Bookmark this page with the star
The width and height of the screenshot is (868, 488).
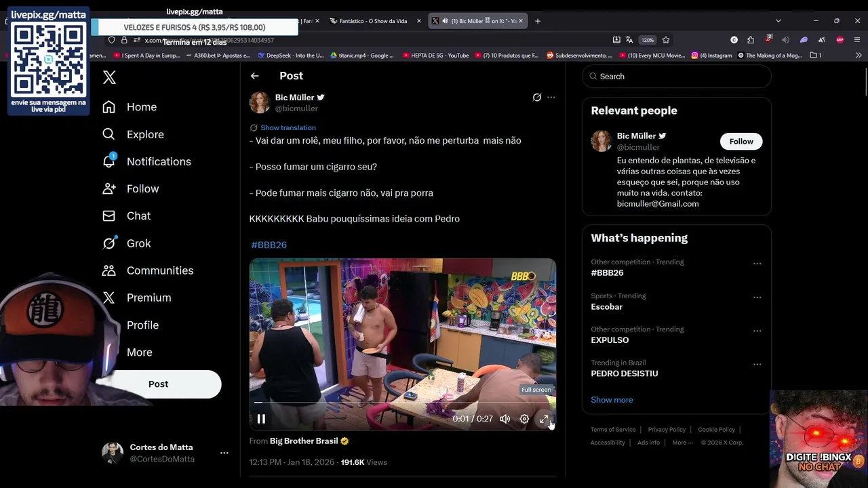[x=666, y=40]
